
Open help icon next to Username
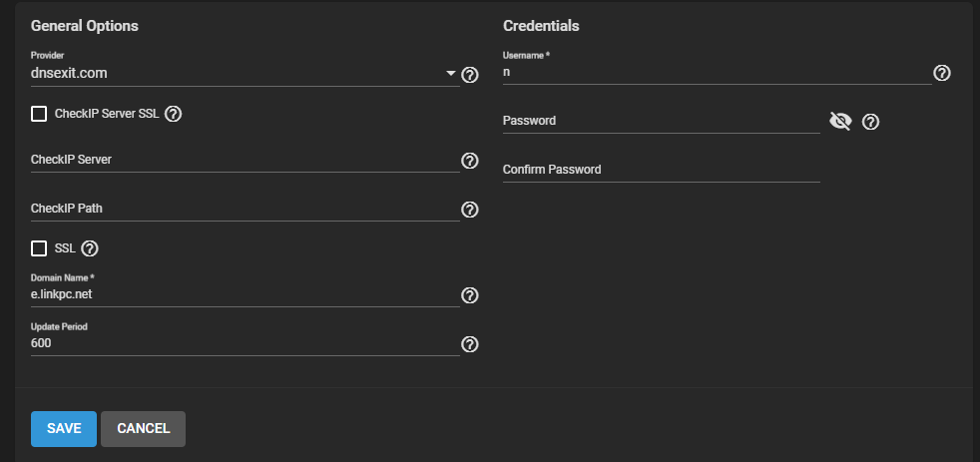point(942,73)
